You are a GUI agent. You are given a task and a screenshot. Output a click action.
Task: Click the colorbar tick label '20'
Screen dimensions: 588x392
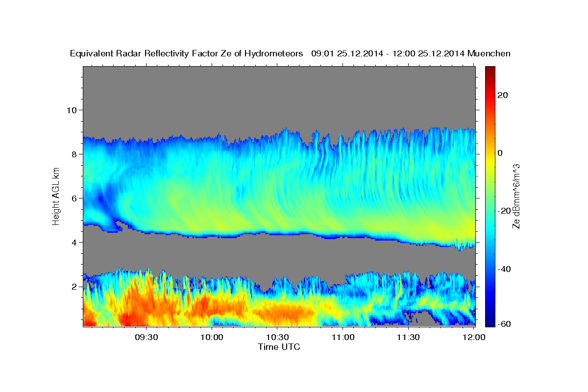pyautogui.click(x=503, y=95)
